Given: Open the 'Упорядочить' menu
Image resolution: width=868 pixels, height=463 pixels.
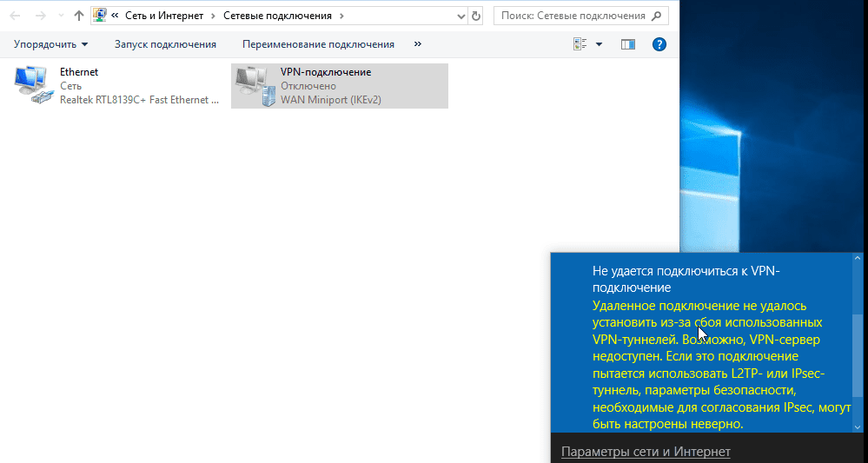Looking at the screenshot, I should pyautogui.click(x=50, y=44).
